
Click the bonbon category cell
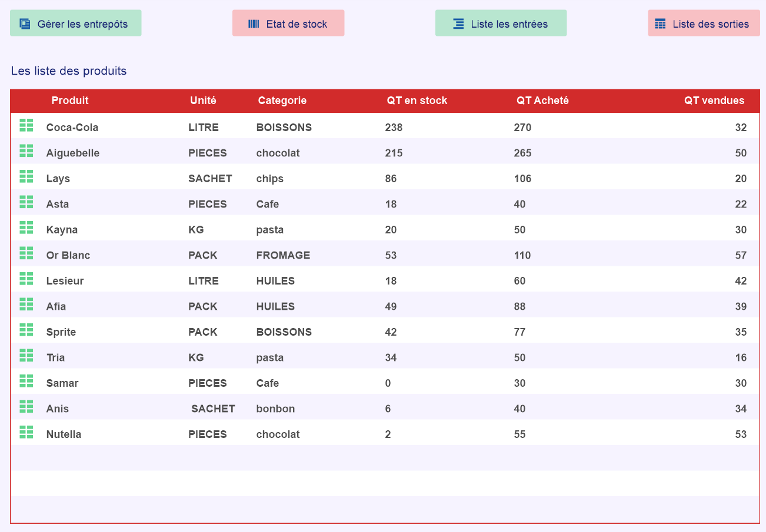[x=275, y=409]
